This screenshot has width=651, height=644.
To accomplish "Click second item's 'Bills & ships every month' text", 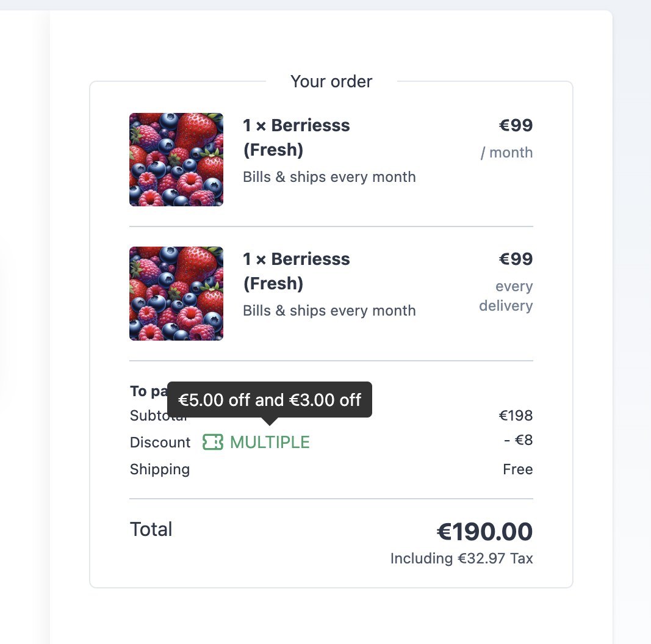I will click(329, 311).
